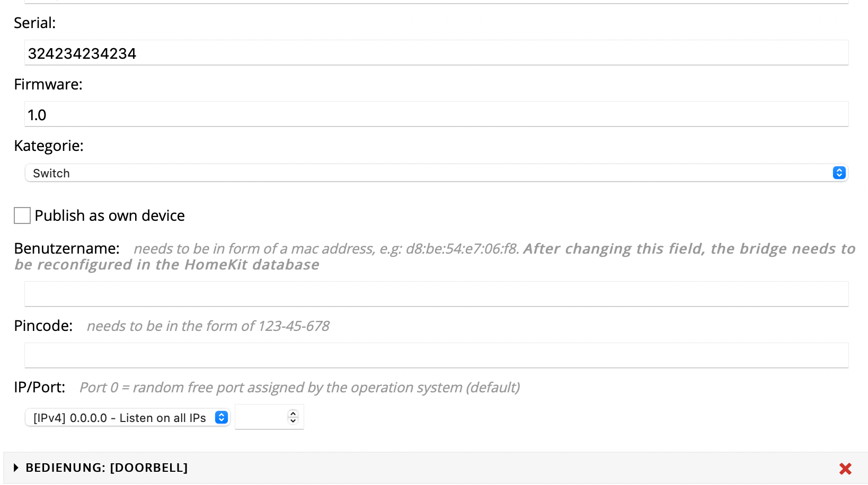Click the blue arrows on Kategorie selector

[839, 173]
